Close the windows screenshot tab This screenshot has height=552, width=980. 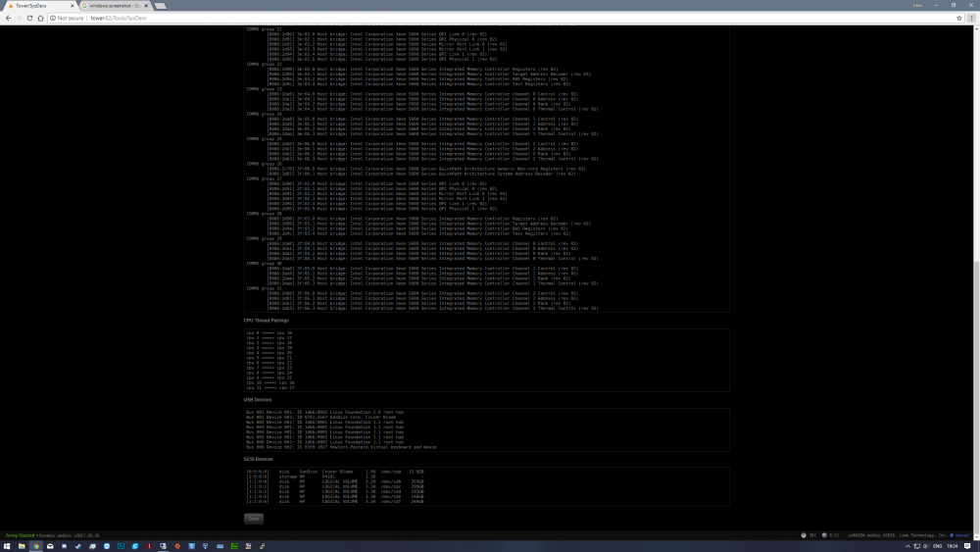(x=146, y=6)
